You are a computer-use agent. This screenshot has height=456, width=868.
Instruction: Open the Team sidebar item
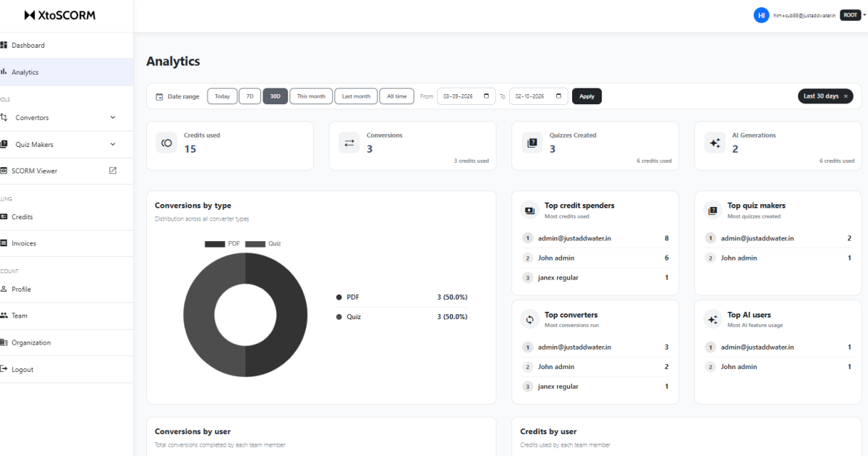pos(67,316)
